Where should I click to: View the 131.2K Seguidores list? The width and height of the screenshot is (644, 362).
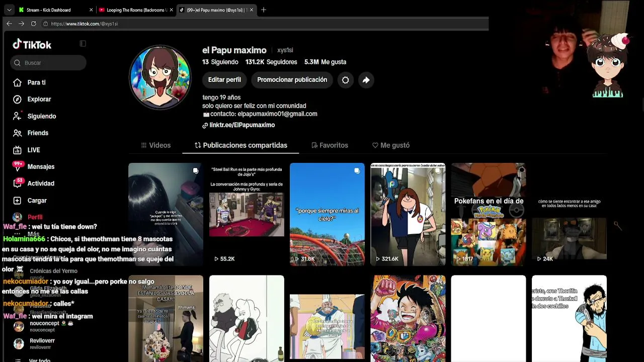coord(271,62)
